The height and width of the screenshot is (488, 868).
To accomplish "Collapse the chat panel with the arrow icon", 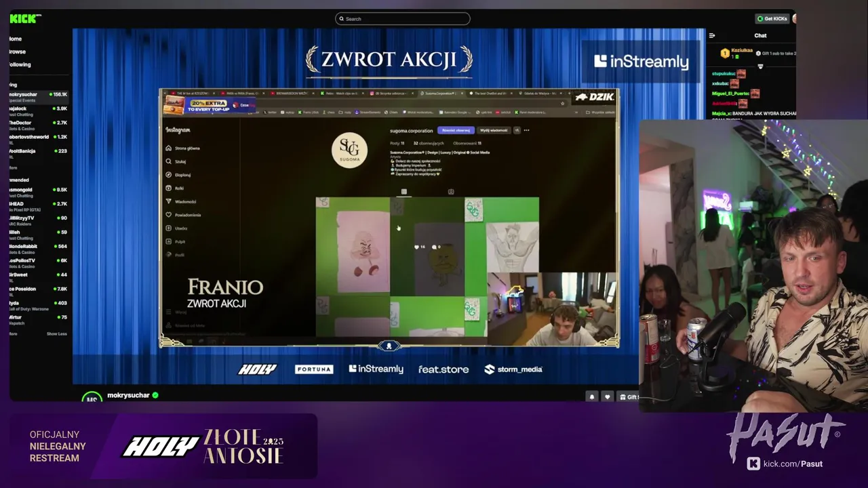I will tap(712, 35).
